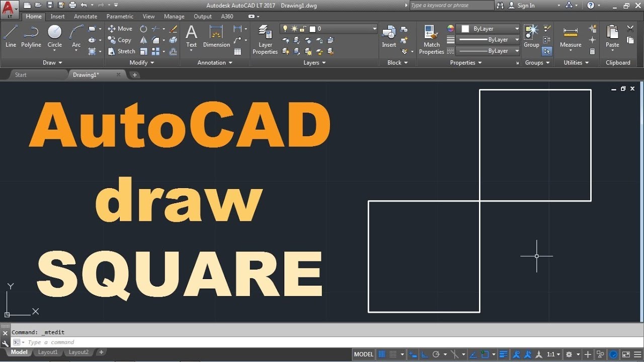Expand the Layers panel
Viewport: 644px width, 362px height.
(314, 63)
